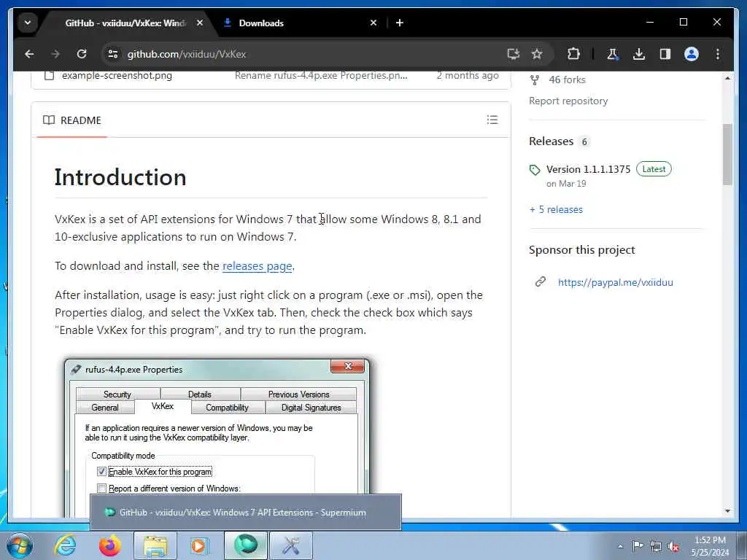Follow the releases page link
The width and height of the screenshot is (747, 560).
pyautogui.click(x=258, y=265)
